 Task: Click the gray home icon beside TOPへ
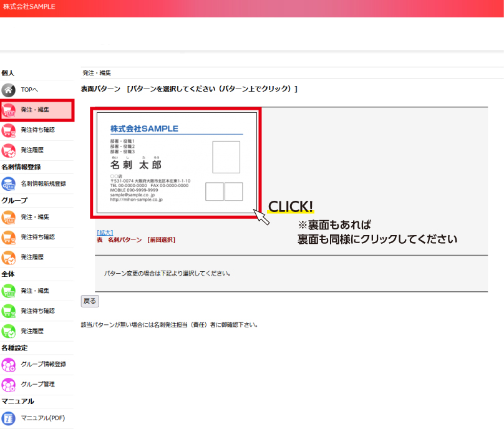(9, 90)
